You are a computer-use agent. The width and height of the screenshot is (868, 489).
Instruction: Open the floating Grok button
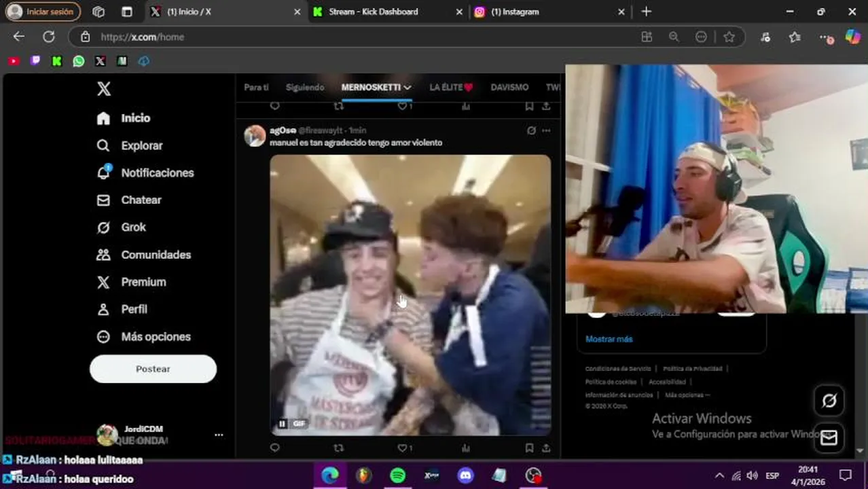pos(829,401)
